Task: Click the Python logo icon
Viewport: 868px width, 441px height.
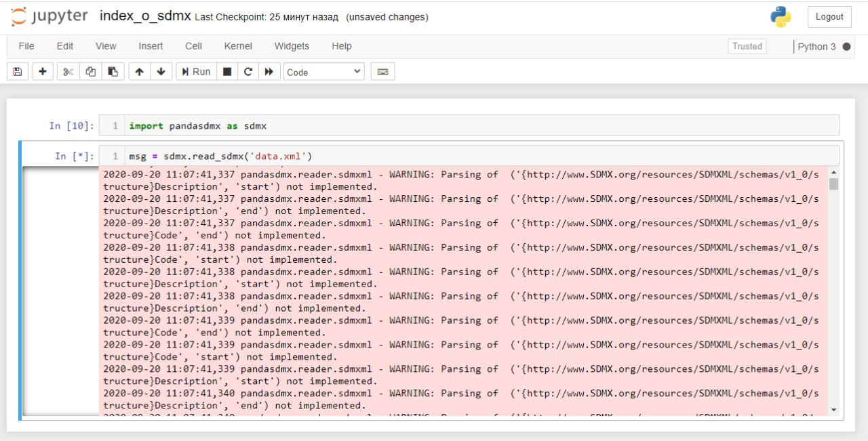Action: click(781, 17)
